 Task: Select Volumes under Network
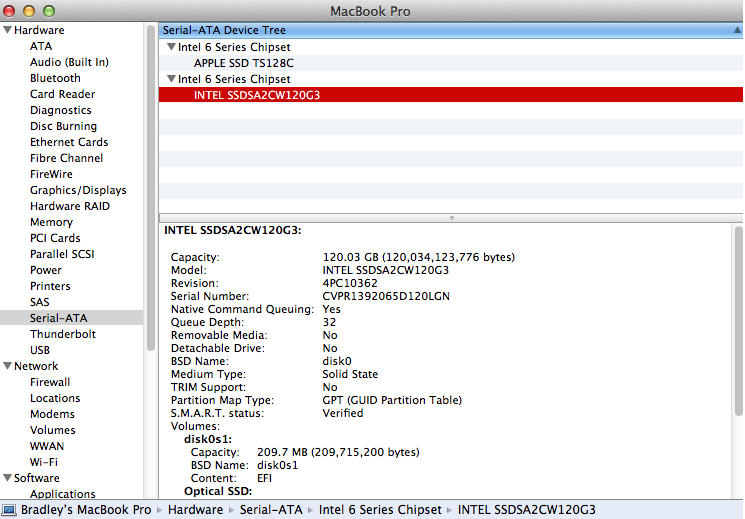coord(53,430)
